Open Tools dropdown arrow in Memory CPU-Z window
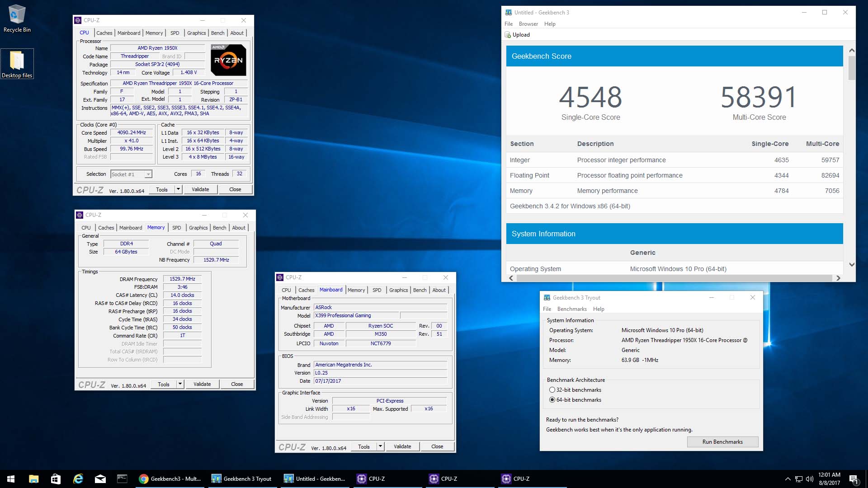868x488 pixels. (x=180, y=384)
